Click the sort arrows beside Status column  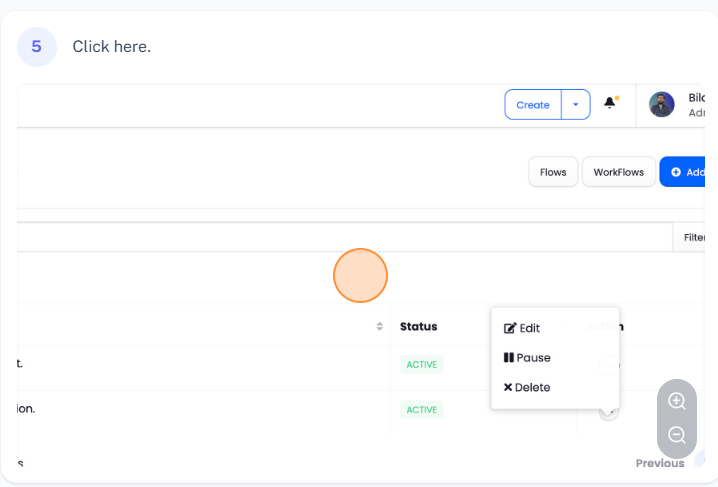pos(380,327)
